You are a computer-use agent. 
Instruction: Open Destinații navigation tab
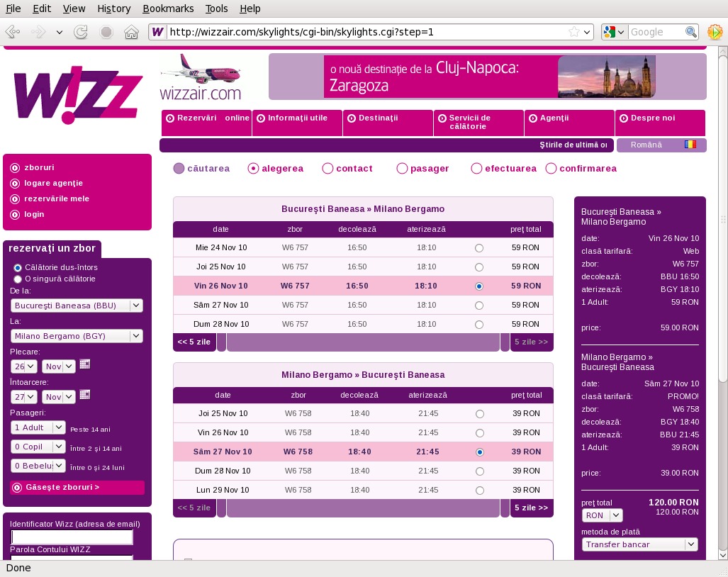click(388, 123)
